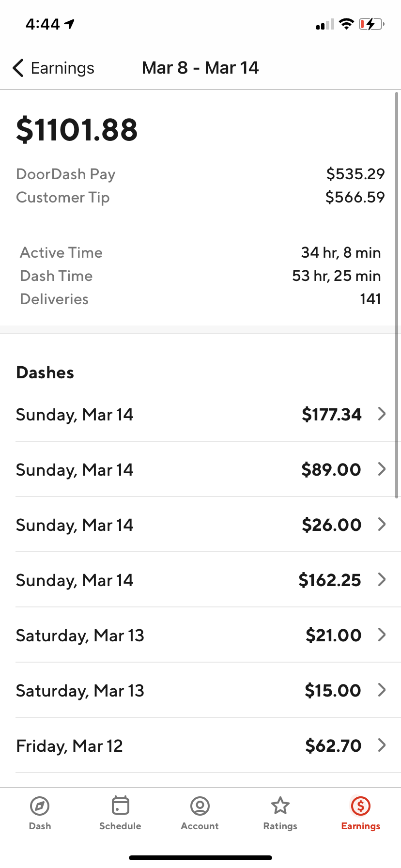This screenshot has width=401, height=868.
Task: Tap the Ratings star icon
Action: pyautogui.click(x=280, y=806)
